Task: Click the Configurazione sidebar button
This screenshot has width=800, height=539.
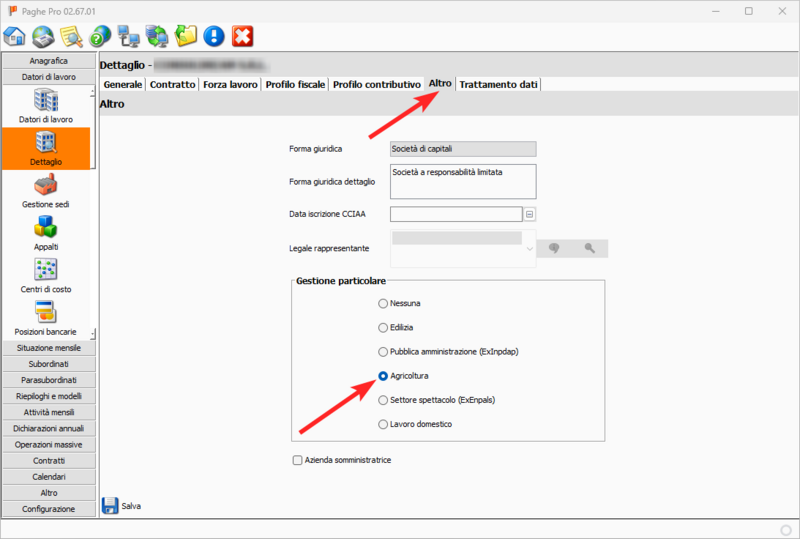Action: click(x=48, y=509)
